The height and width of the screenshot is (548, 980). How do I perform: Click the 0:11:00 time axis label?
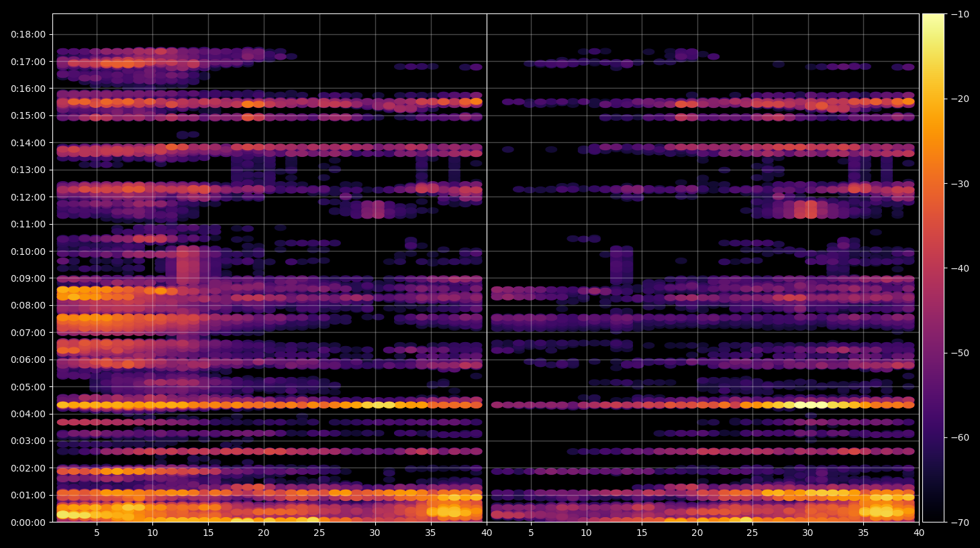pos(28,224)
